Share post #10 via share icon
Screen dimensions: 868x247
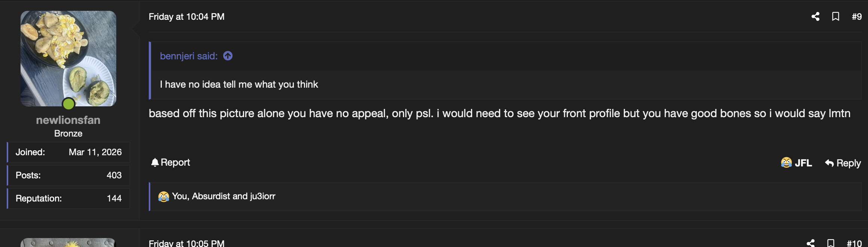tap(810, 243)
